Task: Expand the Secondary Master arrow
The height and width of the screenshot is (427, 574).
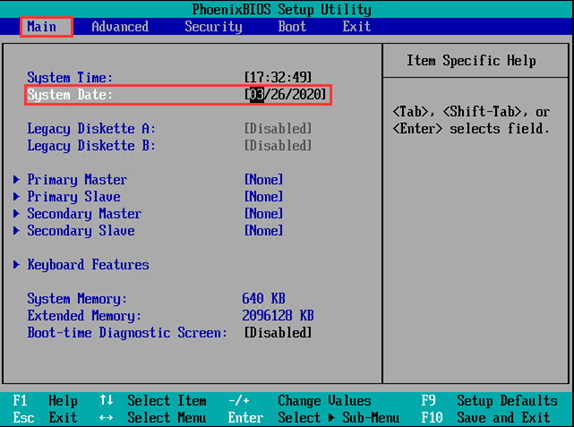Action: tap(16, 213)
